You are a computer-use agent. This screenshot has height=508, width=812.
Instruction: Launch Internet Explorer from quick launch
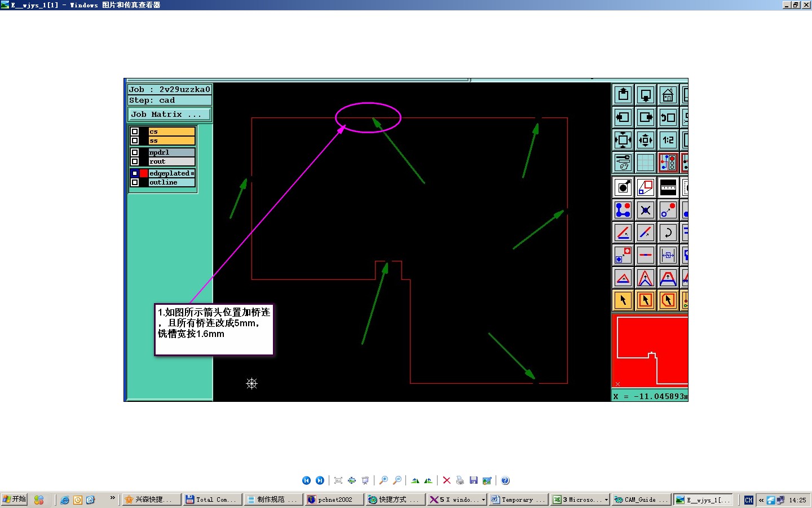(65, 500)
